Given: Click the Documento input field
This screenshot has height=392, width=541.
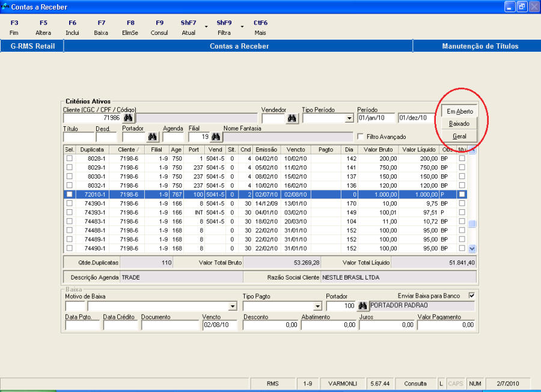Looking at the screenshot, I should (x=170, y=325).
